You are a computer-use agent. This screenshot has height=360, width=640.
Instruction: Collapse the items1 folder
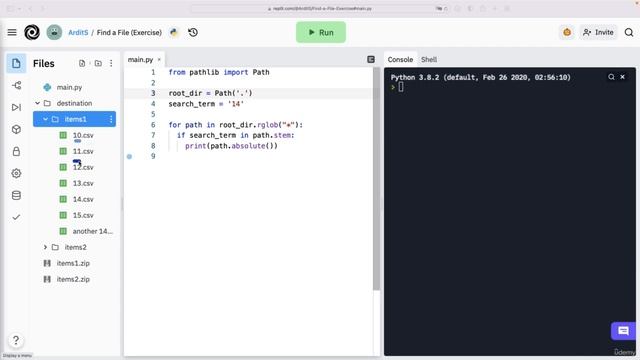click(x=45, y=119)
